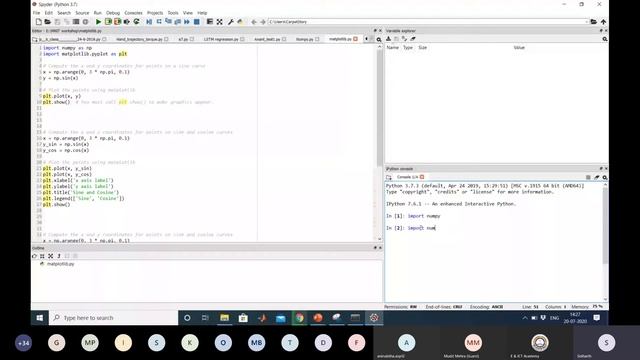Click the forward arrow in toolbar
The image size is (640, 360).
pos(263,22)
